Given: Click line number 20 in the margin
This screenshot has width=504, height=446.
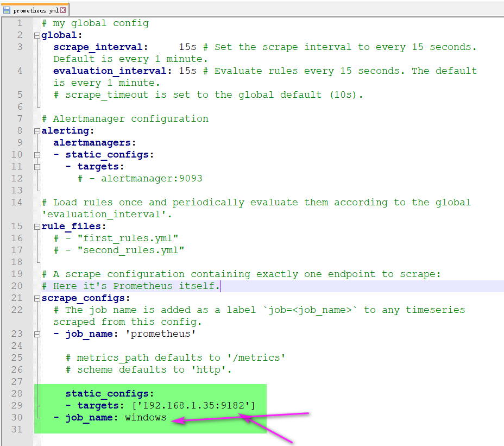Looking at the screenshot, I should 17,286.
